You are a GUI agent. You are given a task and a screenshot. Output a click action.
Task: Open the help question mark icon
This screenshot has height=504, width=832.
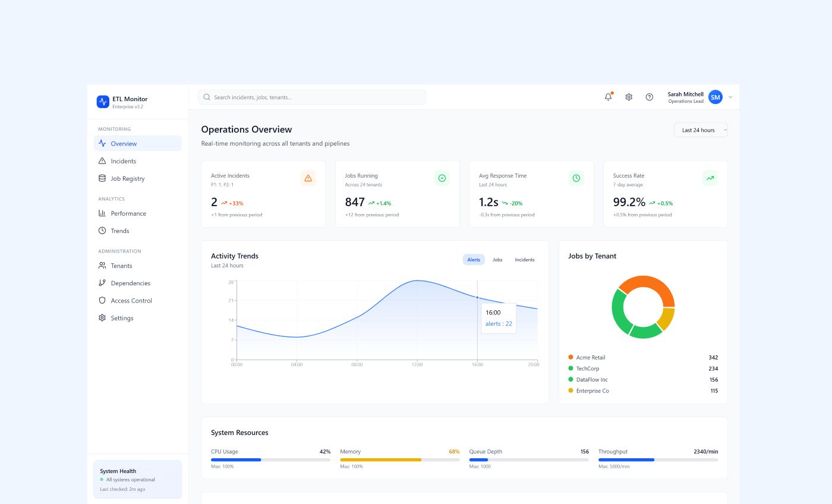650,97
